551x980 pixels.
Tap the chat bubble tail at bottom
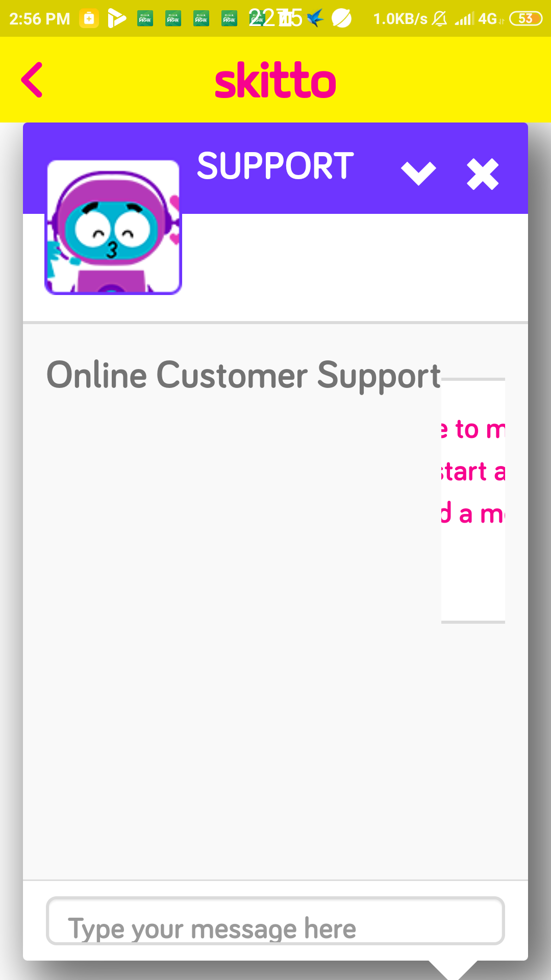(x=453, y=970)
